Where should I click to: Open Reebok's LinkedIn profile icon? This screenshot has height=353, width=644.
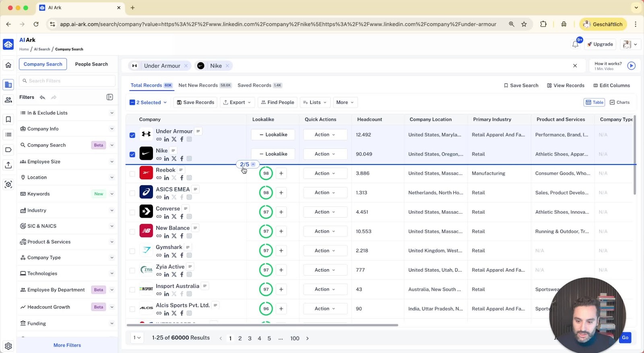[166, 178]
